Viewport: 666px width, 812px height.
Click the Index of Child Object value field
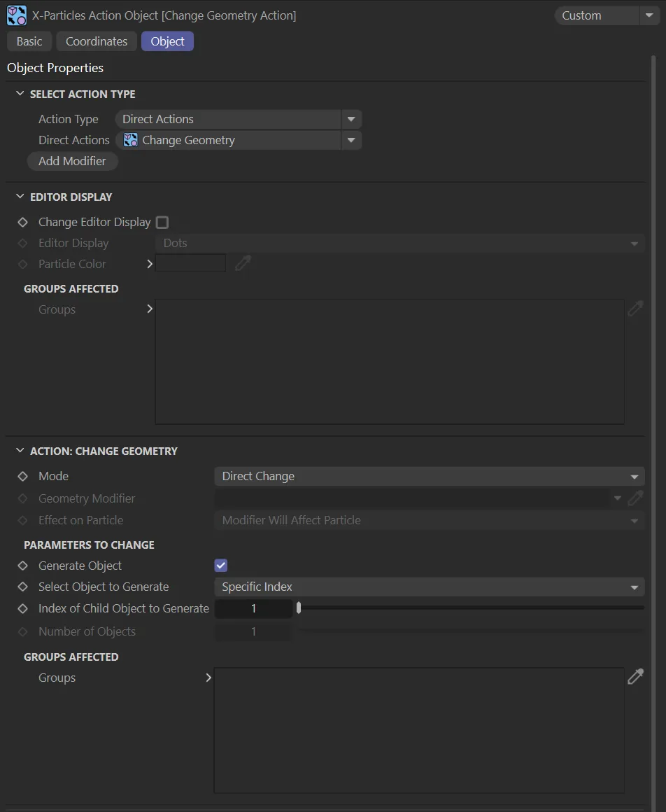[x=253, y=609]
